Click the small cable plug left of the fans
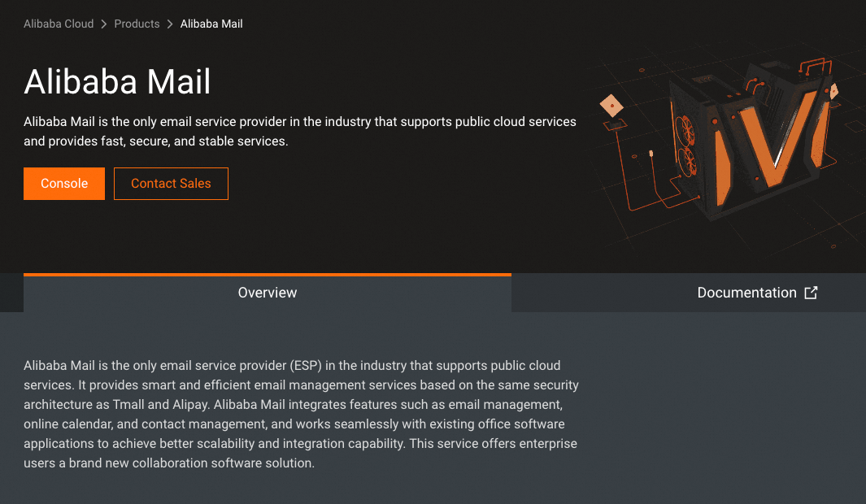866x504 pixels. [x=651, y=153]
